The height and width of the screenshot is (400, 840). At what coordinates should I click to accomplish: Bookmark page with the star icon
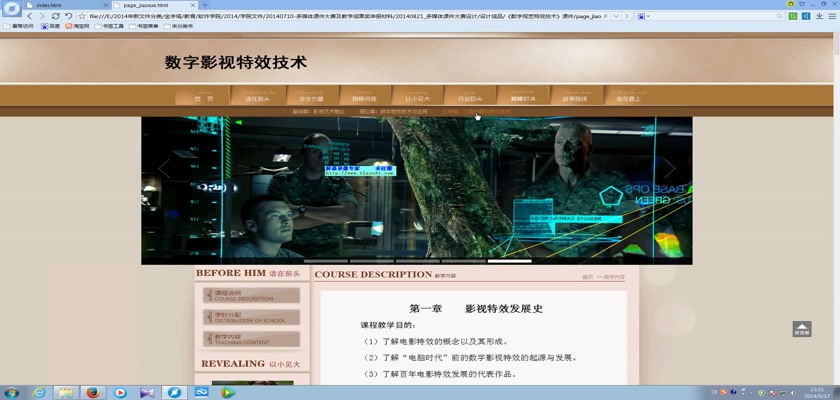[82, 16]
